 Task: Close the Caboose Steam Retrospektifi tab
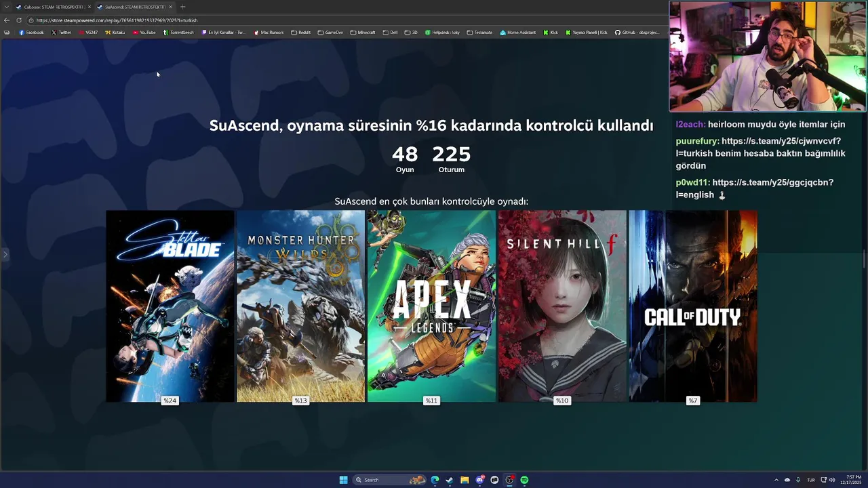pyautogui.click(x=89, y=7)
